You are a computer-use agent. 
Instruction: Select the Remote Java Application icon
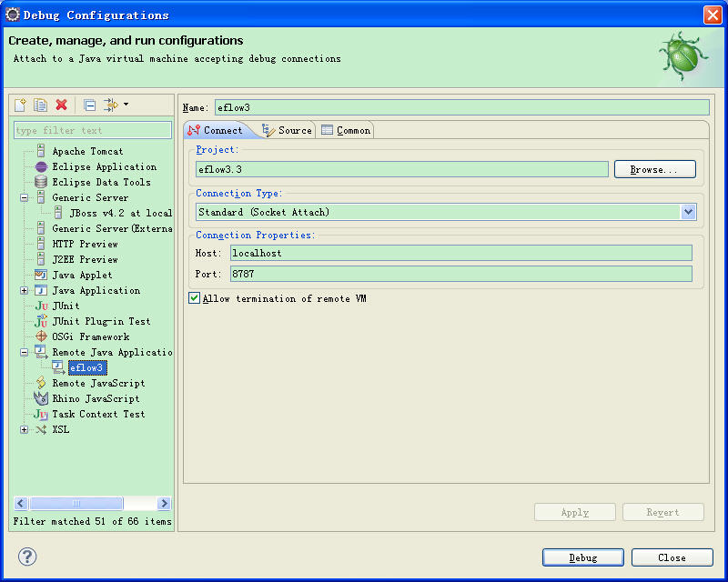tap(41, 352)
